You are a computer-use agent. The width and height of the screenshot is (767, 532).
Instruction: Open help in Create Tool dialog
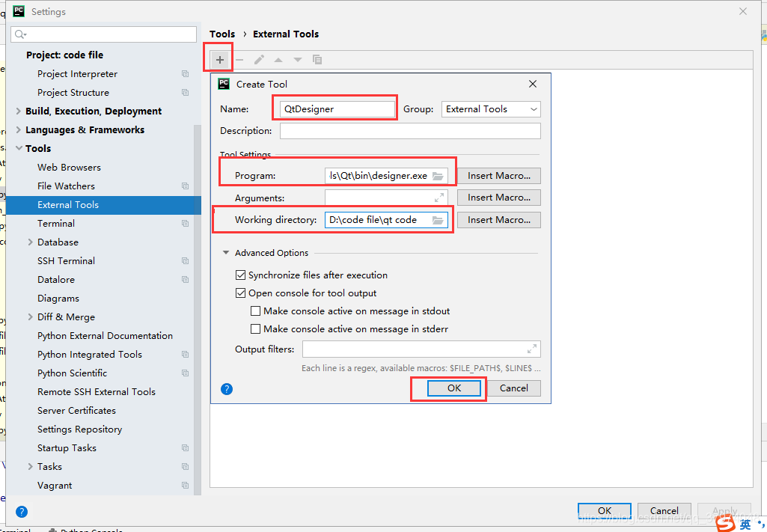point(227,389)
